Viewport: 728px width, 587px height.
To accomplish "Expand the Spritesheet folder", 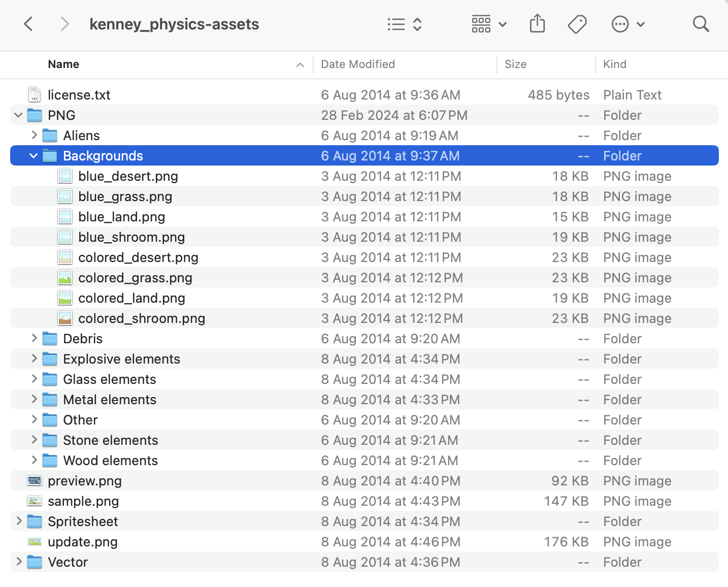I will 18,521.
